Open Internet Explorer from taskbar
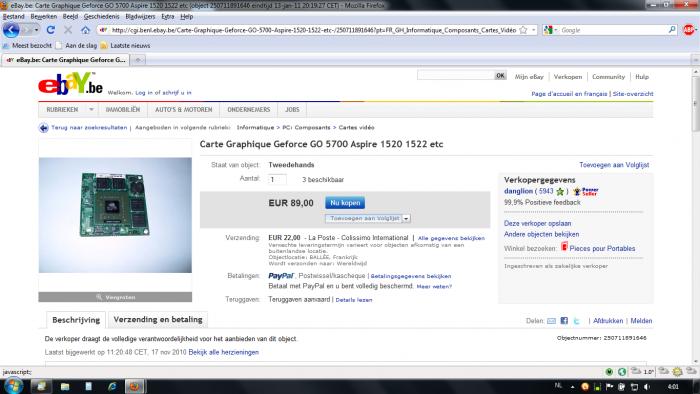The image size is (700, 394). coord(112,386)
